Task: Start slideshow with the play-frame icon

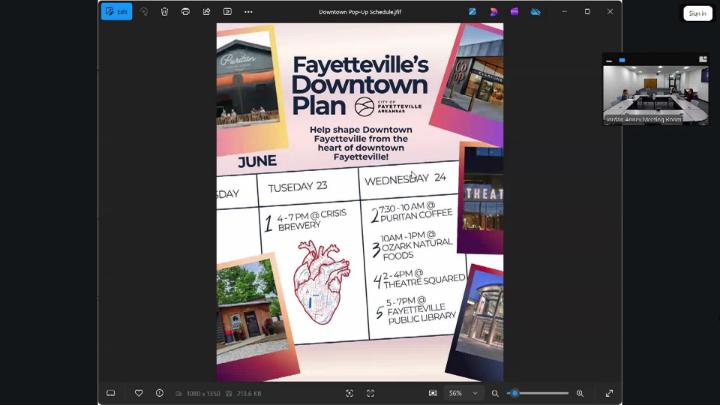Action: coord(227,12)
